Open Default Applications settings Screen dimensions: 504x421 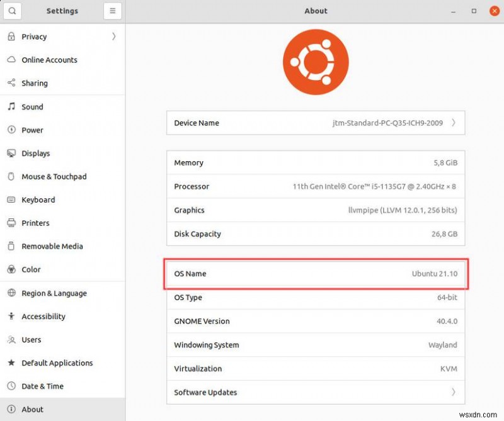click(62, 363)
